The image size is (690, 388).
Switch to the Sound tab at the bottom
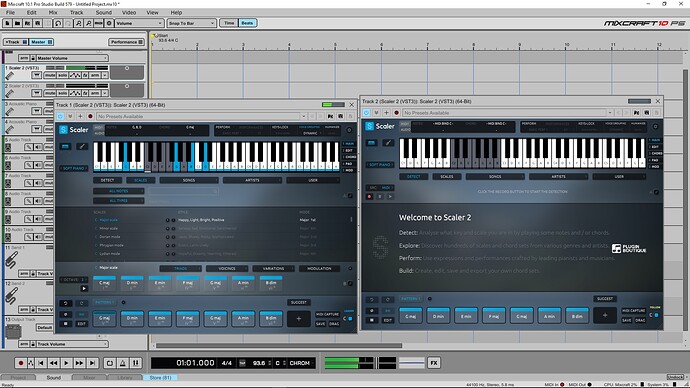click(54, 377)
